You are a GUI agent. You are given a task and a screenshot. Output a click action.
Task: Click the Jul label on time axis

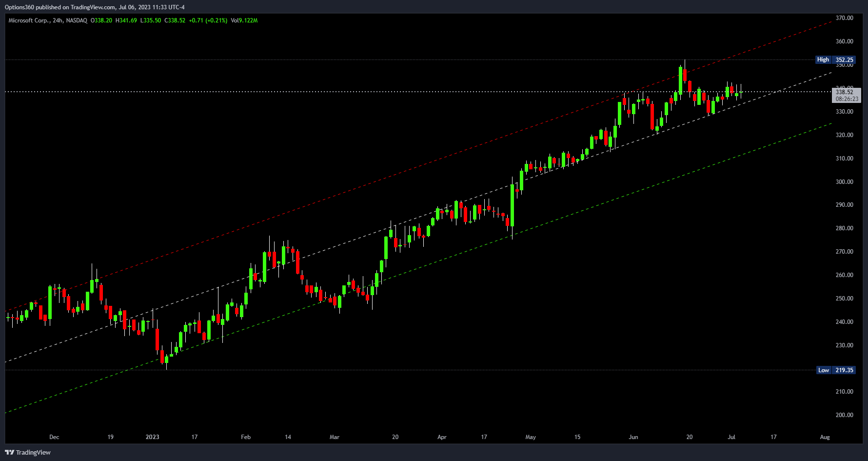tap(731, 437)
